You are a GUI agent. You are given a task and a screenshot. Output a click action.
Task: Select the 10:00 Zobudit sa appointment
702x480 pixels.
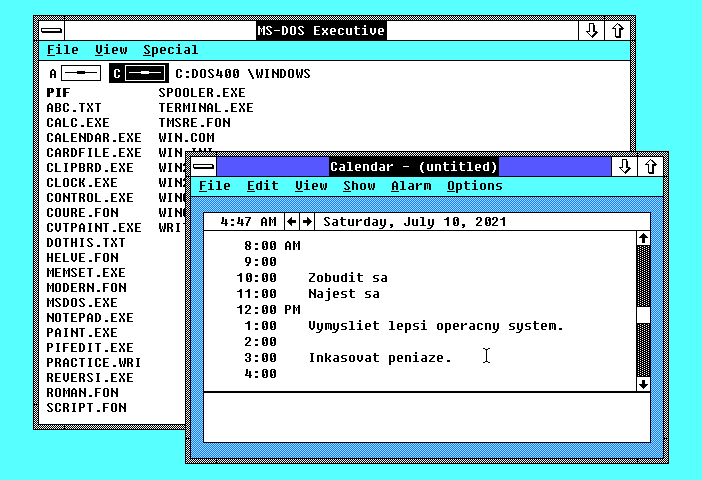click(x=347, y=278)
